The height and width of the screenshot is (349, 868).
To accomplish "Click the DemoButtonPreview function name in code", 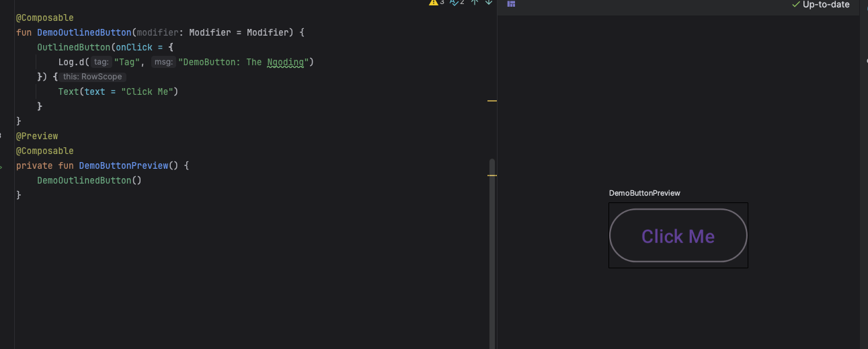I will pyautogui.click(x=123, y=165).
